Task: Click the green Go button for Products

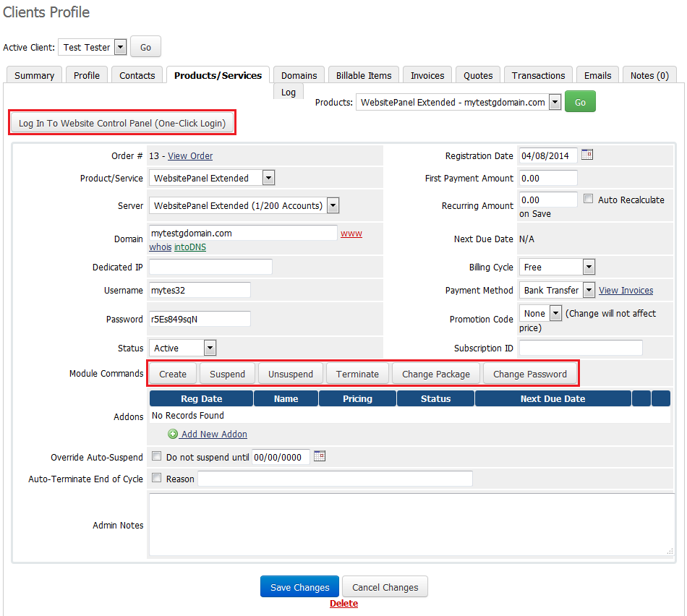Action: 580,102
